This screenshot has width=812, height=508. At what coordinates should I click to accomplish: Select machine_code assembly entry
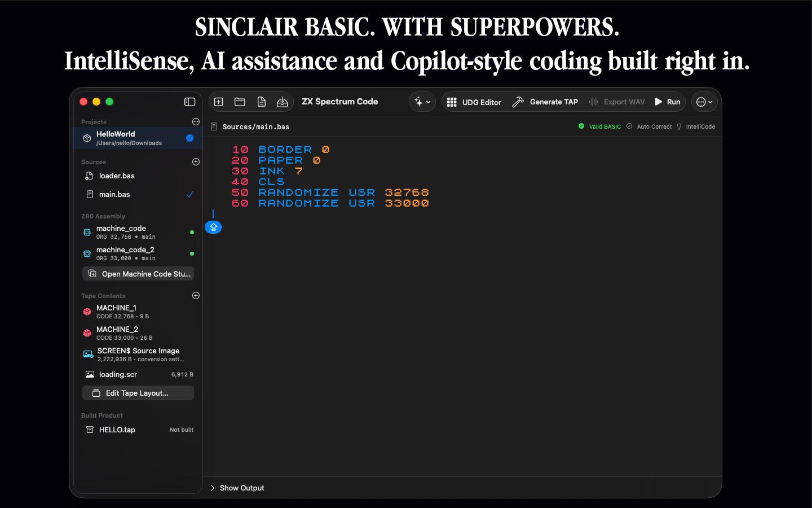pyautogui.click(x=138, y=232)
